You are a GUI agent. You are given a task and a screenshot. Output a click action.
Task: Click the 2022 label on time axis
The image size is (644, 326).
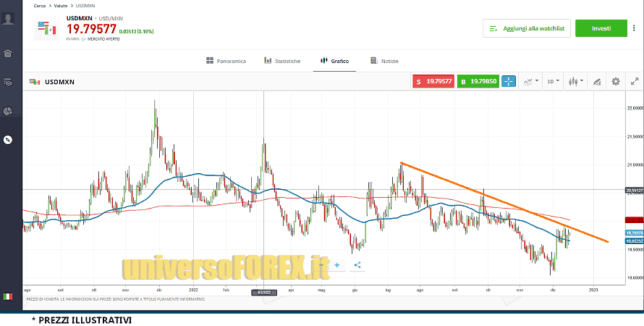193,290
